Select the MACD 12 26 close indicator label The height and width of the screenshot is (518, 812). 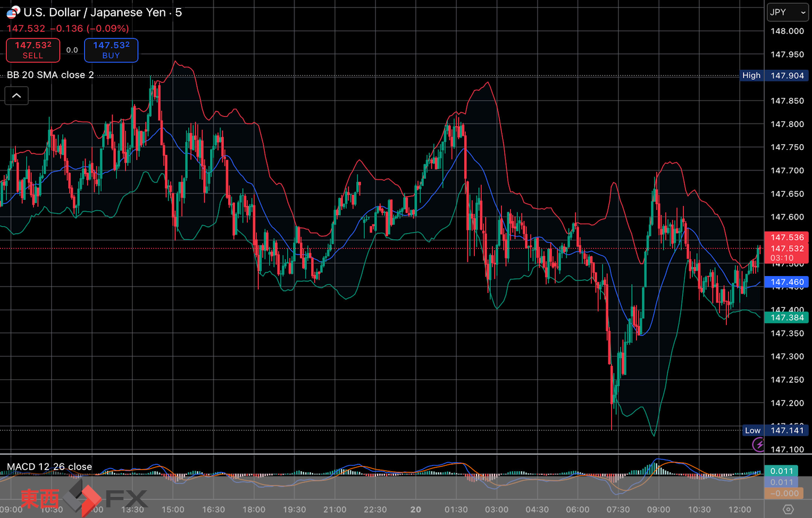(x=49, y=467)
